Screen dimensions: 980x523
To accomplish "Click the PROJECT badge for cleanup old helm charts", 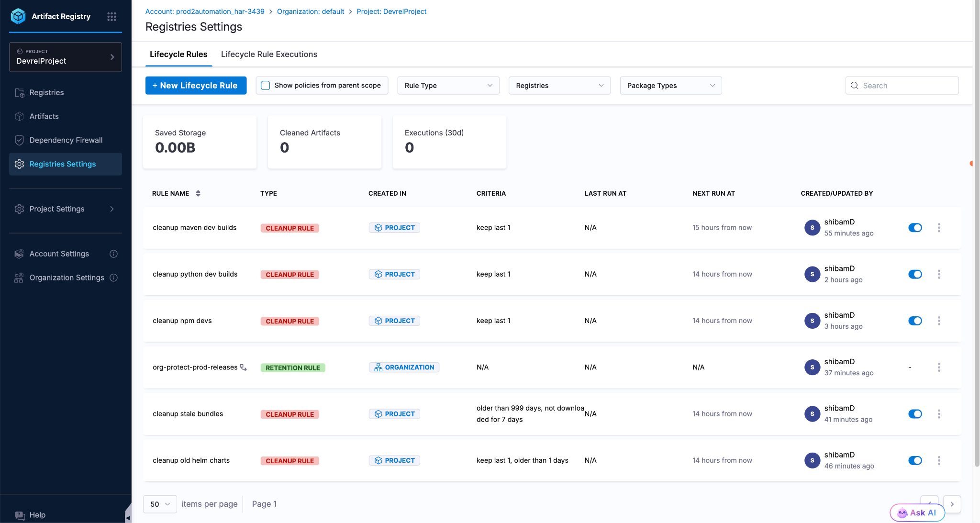I will (x=394, y=460).
